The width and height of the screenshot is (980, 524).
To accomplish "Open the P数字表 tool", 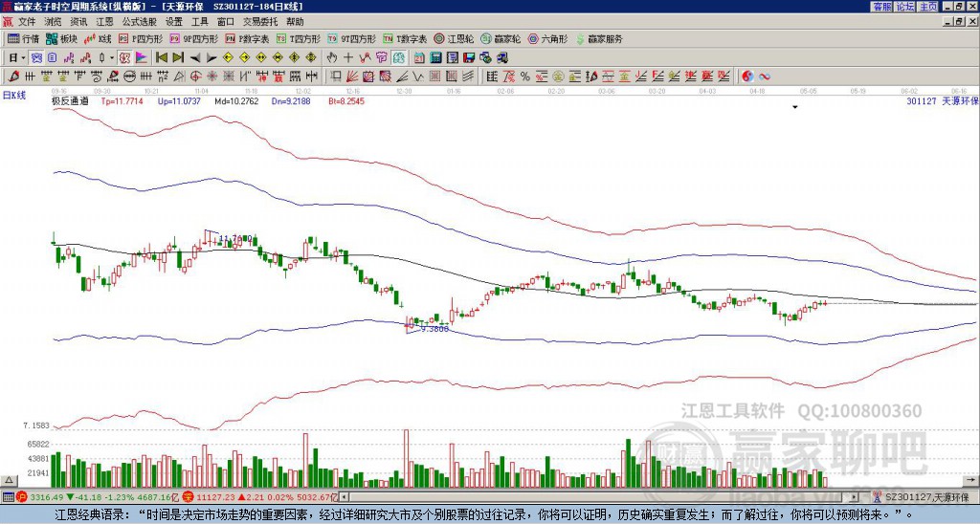I will [x=247, y=38].
